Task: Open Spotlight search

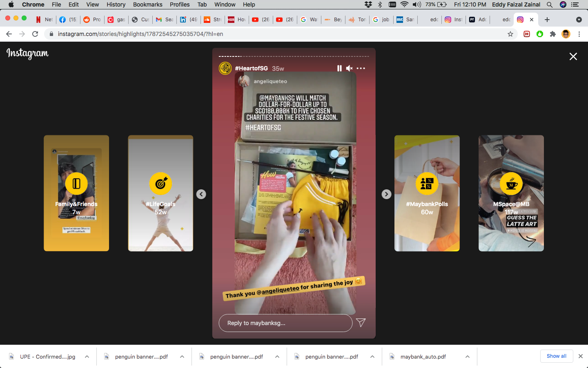Action: coord(550,4)
